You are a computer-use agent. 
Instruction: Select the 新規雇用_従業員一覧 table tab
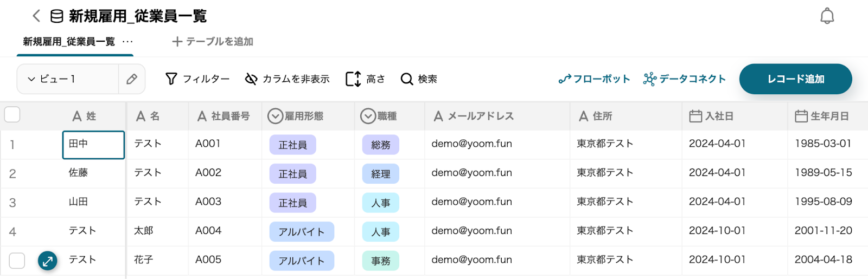pos(69,42)
